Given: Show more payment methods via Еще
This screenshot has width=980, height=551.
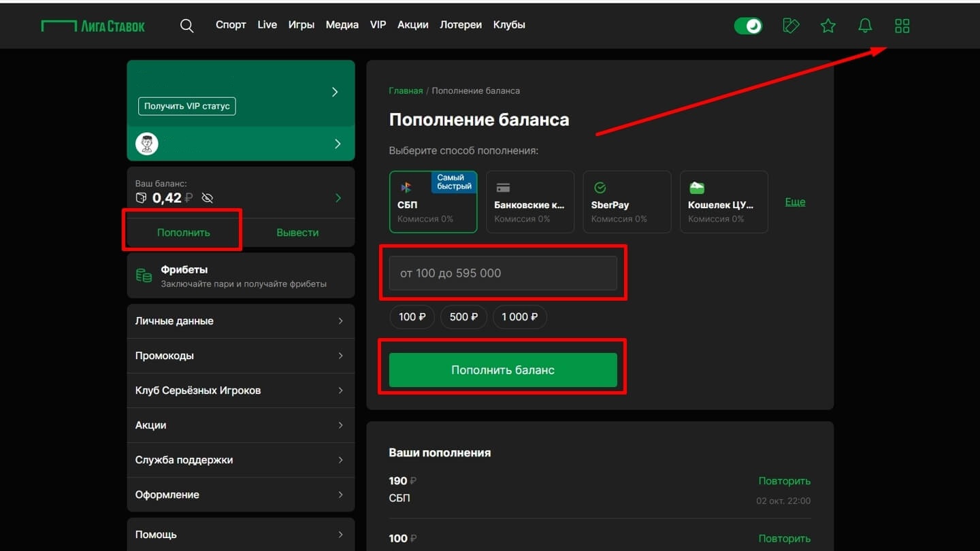Looking at the screenshot, I should [x=795, y=202].
